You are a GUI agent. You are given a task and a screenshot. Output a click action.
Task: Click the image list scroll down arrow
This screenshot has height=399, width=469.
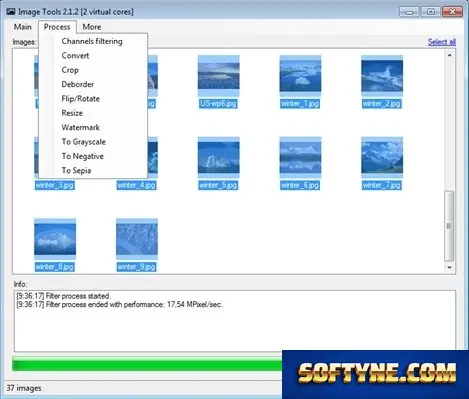coord(449,267)
